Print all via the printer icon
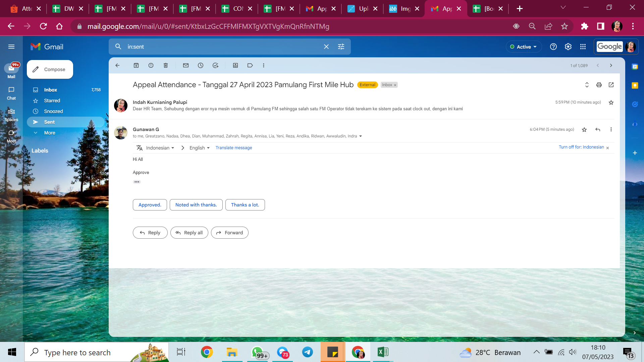 (599, 85)
